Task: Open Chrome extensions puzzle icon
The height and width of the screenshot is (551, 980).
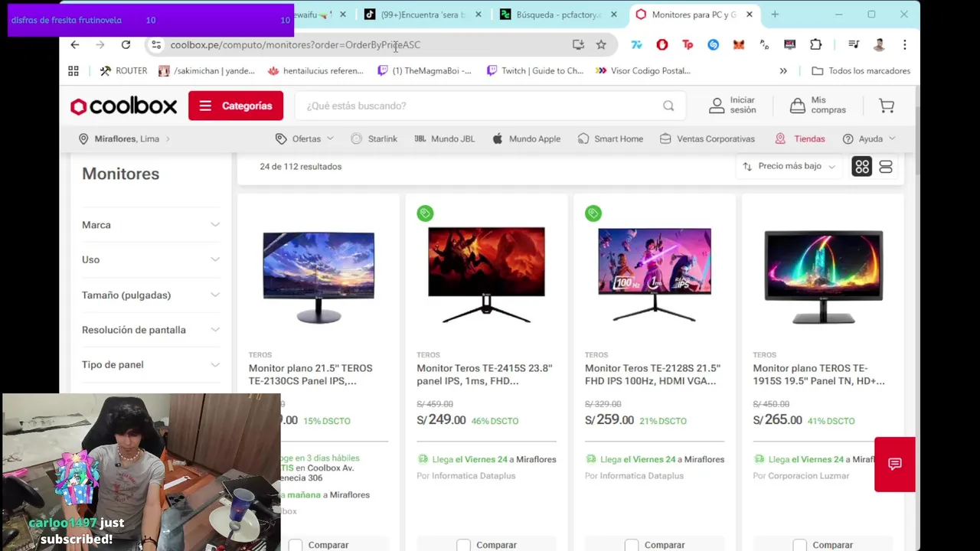Action: point(816,44)
